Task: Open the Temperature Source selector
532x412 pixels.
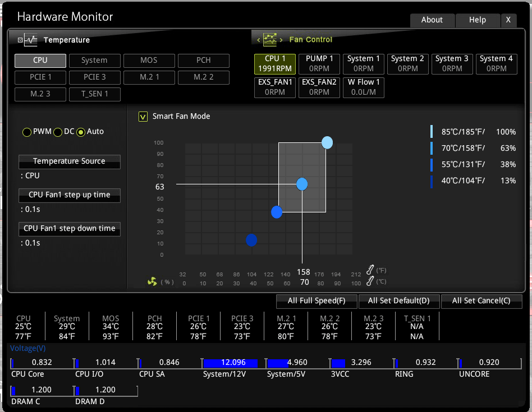Action: [69, 161]
